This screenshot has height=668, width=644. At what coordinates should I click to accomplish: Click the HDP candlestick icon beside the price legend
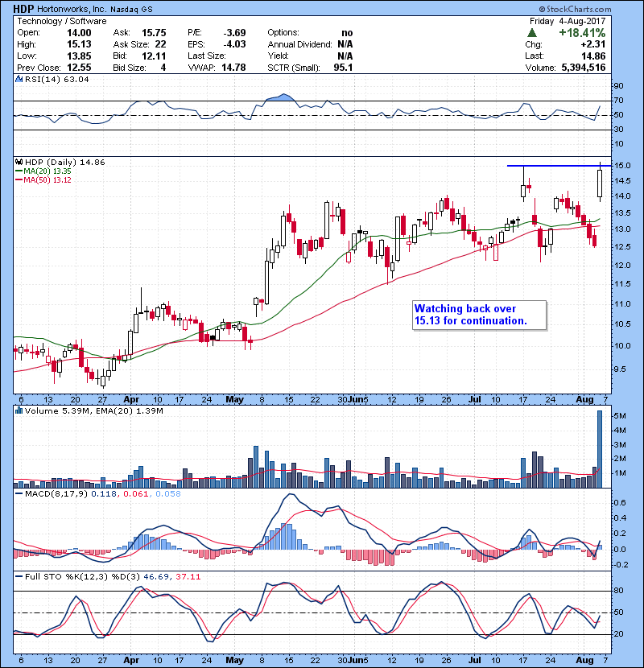coord(19,162)
